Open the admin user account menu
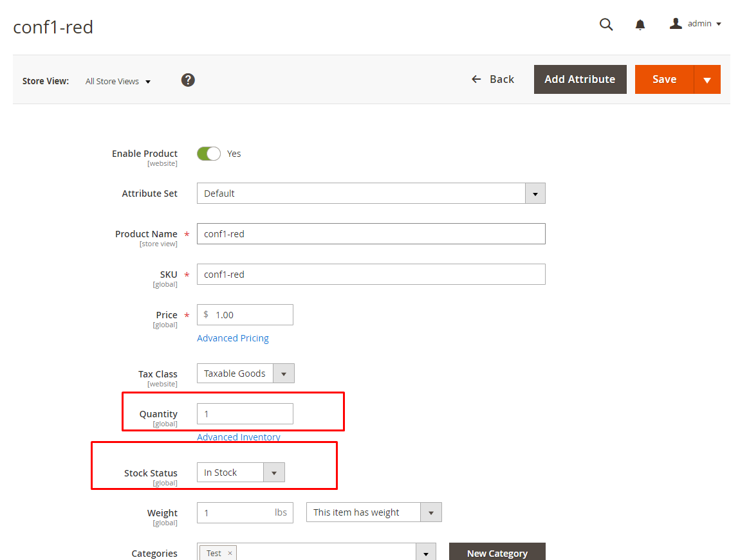The width and height of the screenshot is (749, 560). pyautogui.click(x=696, y=23)
